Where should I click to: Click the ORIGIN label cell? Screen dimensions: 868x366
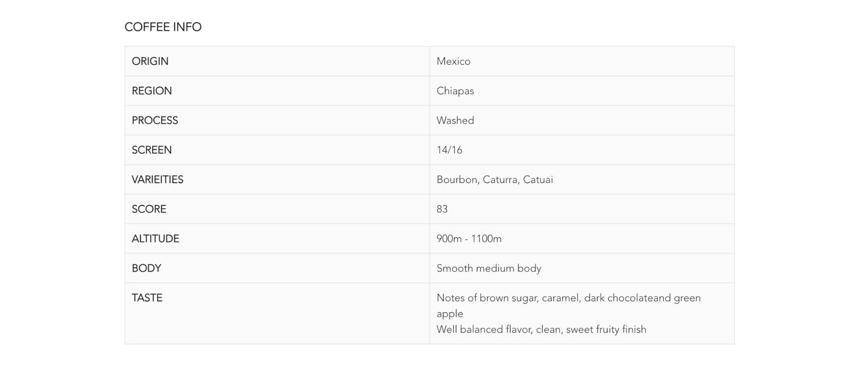point(150,61)
